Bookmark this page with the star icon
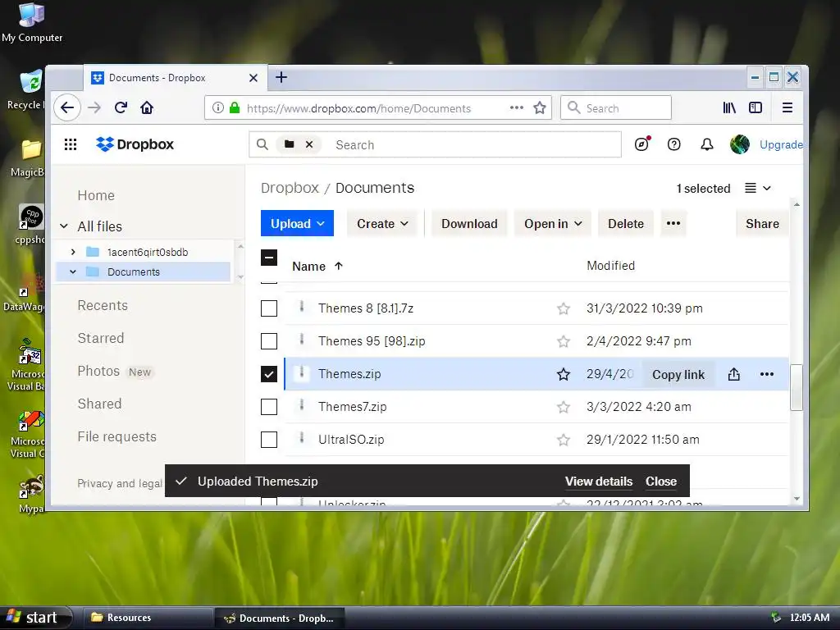 pos(540,107)
